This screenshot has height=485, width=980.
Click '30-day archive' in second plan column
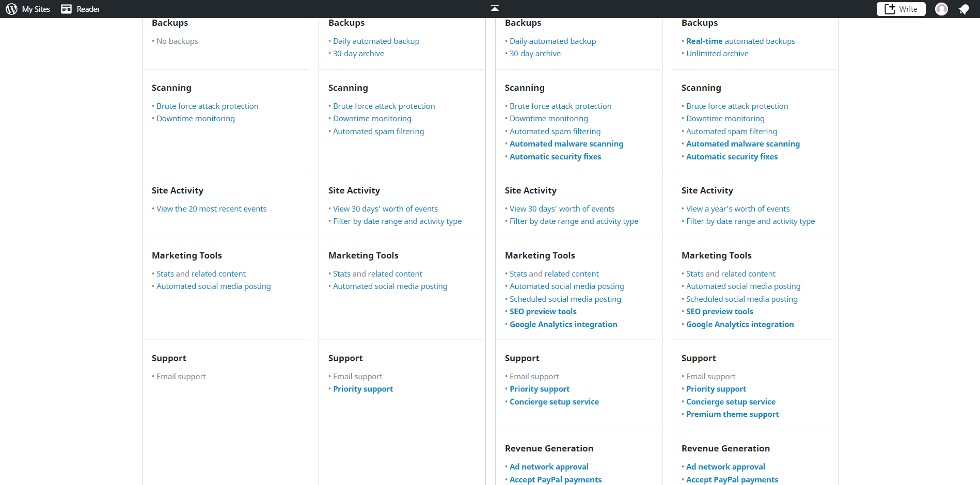click(358, 54)
